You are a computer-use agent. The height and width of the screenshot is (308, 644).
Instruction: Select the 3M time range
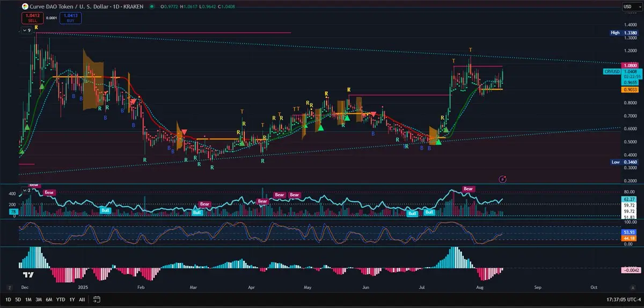coord(39,300)
